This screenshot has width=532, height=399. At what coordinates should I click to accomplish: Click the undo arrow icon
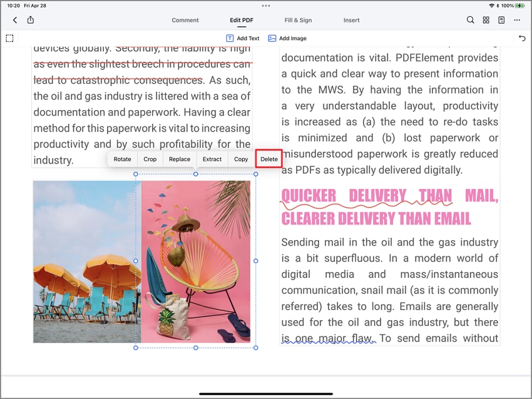pyautogui.click(x=522, y=38)
